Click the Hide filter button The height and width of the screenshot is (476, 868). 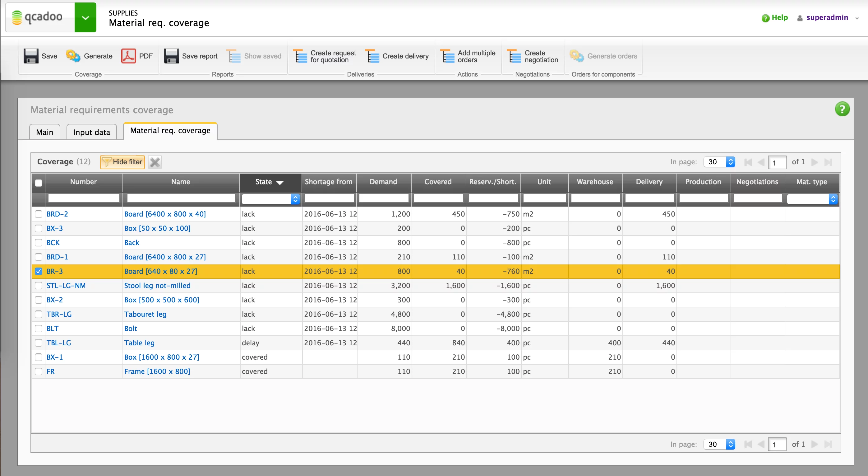[122, 162]
